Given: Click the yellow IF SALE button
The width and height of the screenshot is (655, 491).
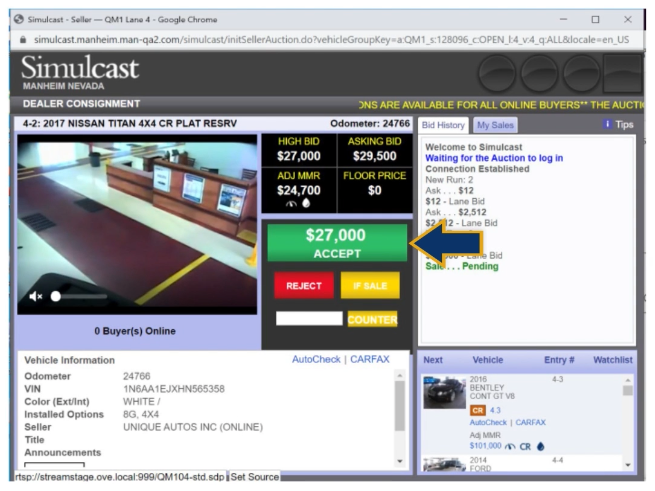Looking at the screenshot, I should click(370, 286).
